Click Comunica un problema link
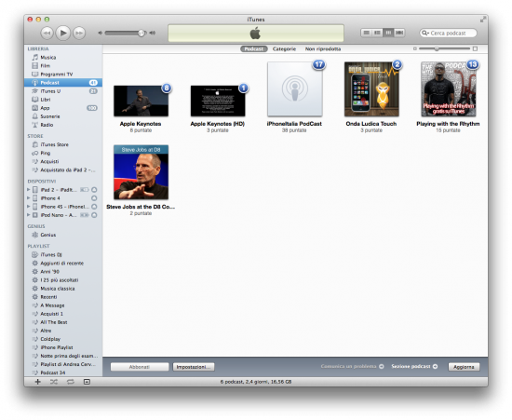Viewport: 512px width, 420px height. coord(352,366)
